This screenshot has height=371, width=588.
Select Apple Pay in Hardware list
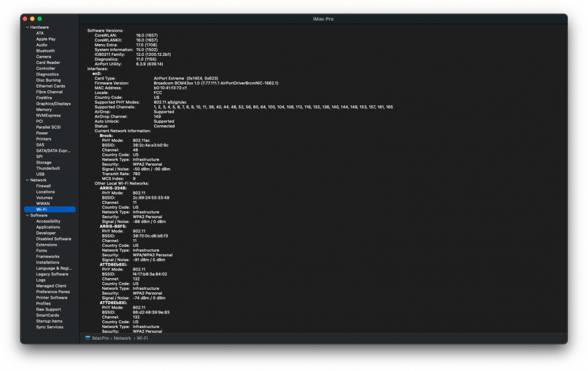[x=46, y=39]
